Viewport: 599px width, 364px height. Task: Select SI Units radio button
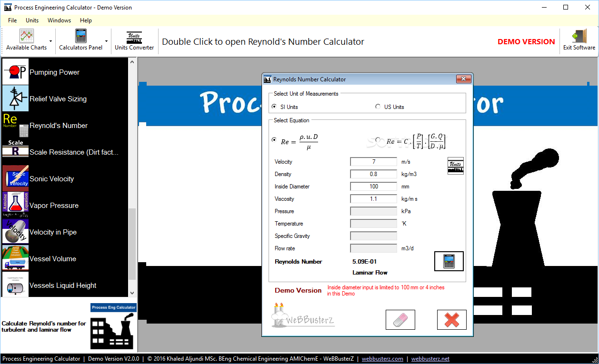tap(274, 107)
